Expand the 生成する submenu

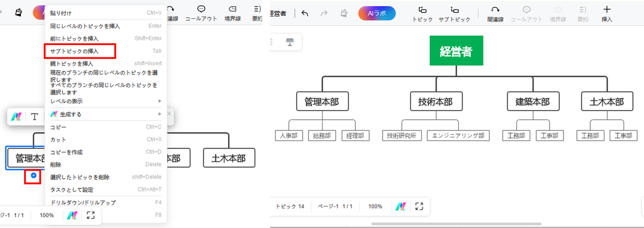[x=106, y=114]
